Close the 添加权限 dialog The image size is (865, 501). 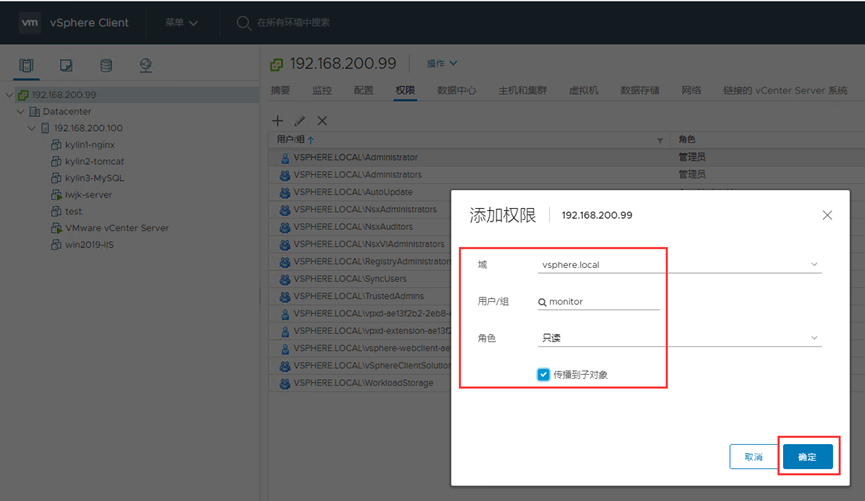(827, 215)
